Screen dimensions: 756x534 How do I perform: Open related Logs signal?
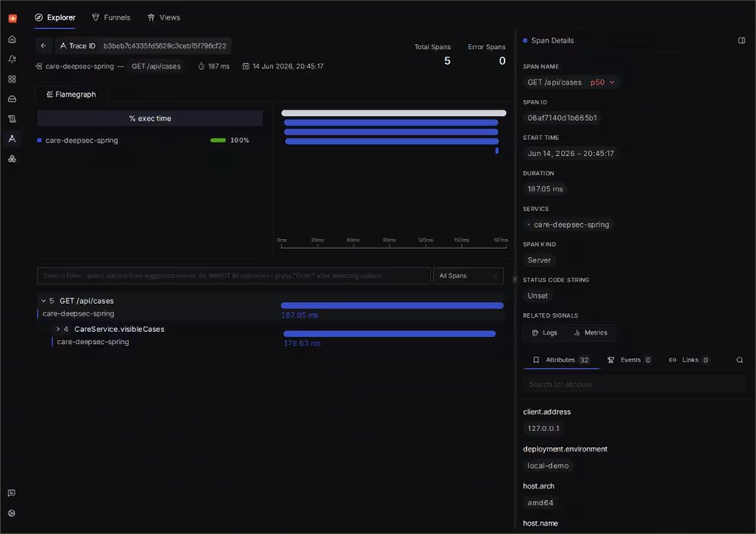(544, 333)
